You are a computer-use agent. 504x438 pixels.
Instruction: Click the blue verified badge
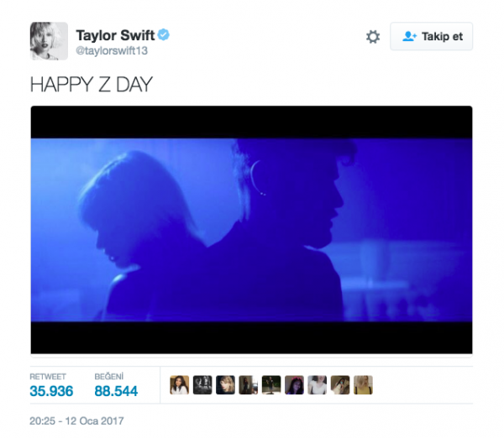[164, 34]
